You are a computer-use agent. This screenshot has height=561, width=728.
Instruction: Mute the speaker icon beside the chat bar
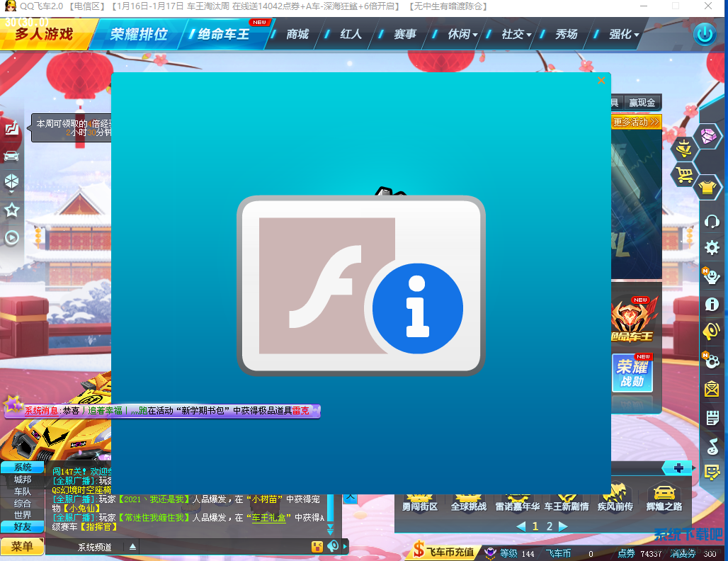333,545
